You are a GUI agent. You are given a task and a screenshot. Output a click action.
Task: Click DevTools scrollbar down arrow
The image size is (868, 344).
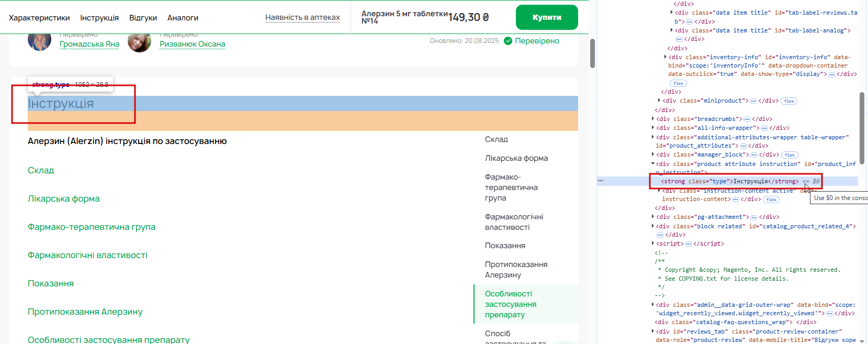pos(862,341)
